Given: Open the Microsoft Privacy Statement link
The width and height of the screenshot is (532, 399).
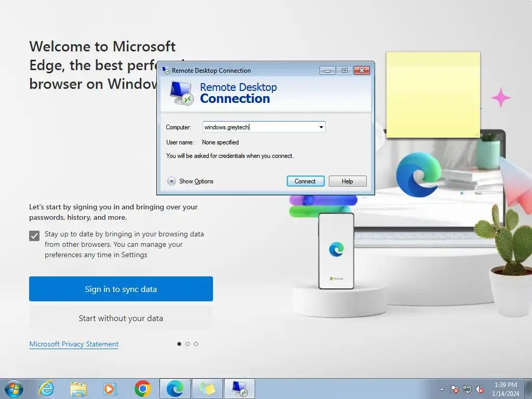Looking at the screenshot, I should point(74,344).
